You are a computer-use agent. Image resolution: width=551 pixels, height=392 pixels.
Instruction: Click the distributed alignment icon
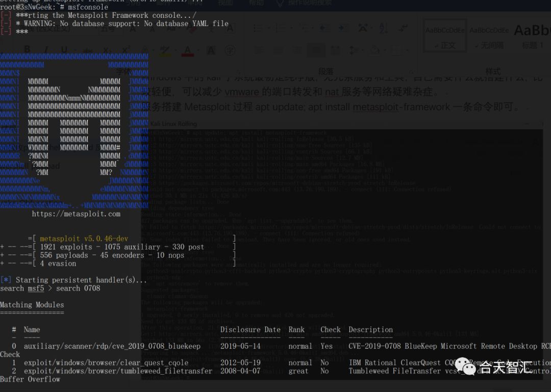coord(335,50)
